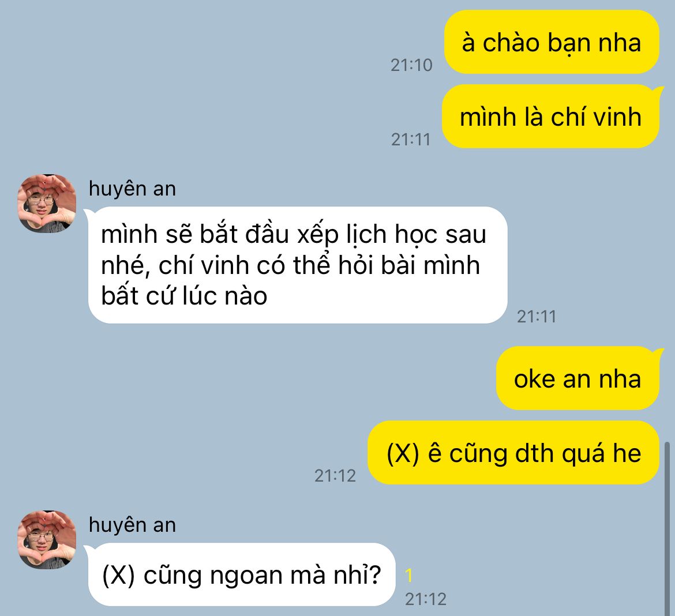This screenshot has height=616, width=675.
Task: Click 21:11 timestamp beside 'mình là chí vinh'
Action: click(x=411, y=140)
